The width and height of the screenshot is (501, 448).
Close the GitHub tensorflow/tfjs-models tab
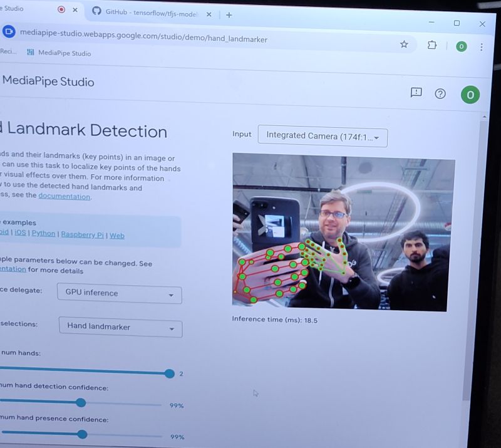click(209, 14)
